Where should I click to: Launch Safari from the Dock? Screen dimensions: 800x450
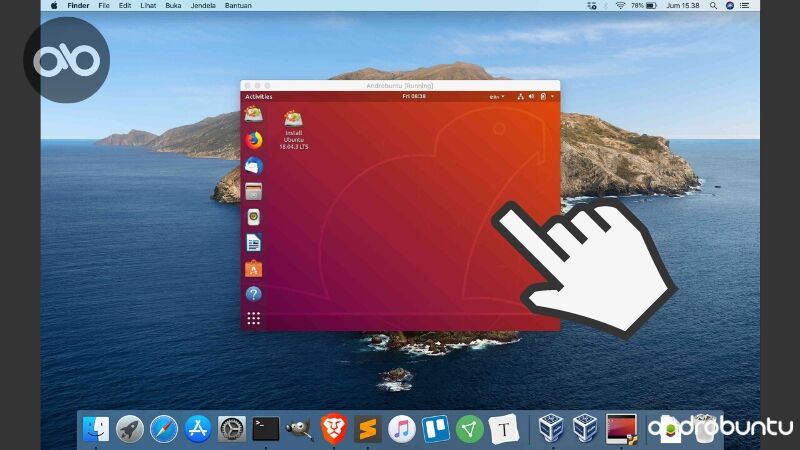pos(164,429)
